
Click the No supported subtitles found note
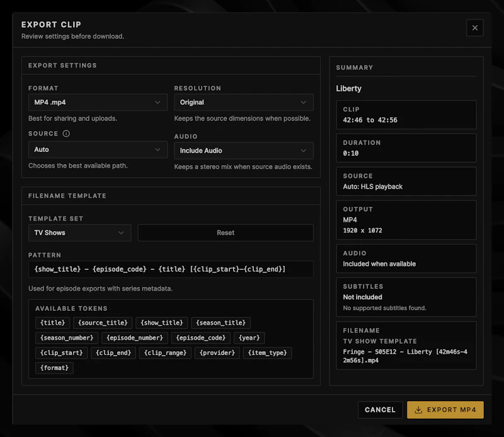384,308
